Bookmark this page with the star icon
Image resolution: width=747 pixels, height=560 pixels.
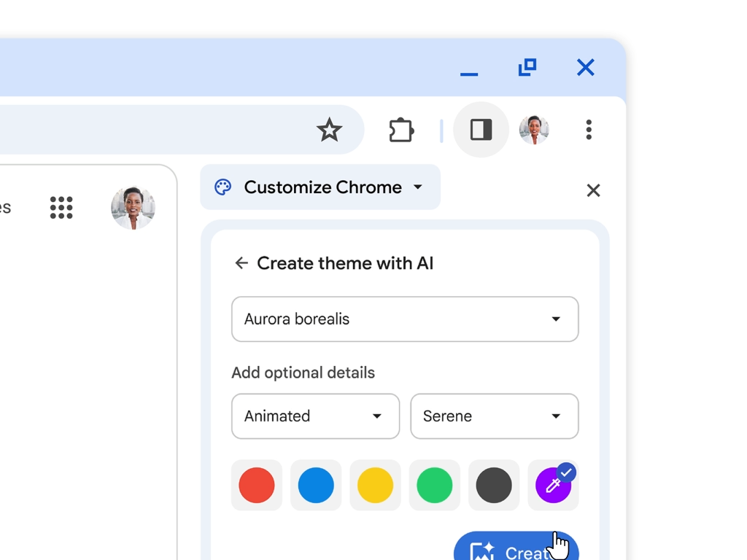329,130
